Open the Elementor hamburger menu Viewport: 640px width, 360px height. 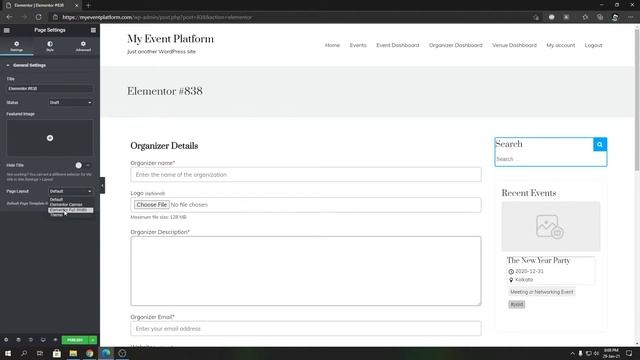click(x=7, y=30)
